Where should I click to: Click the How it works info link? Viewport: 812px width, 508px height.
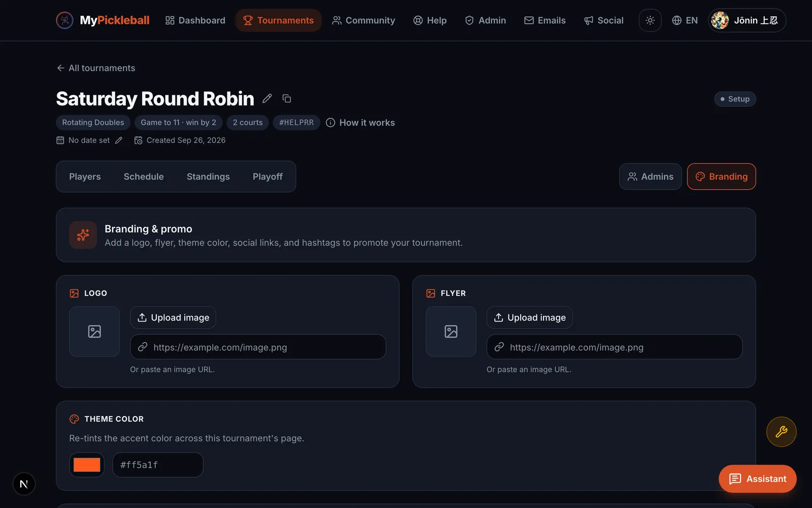(x=360, y=122)
